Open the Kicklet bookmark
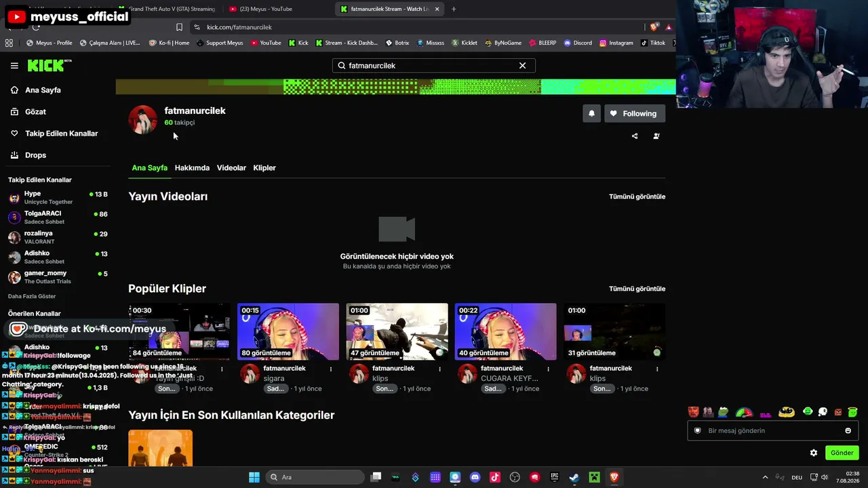Screen dimensions: 868x488 point(465,43)
